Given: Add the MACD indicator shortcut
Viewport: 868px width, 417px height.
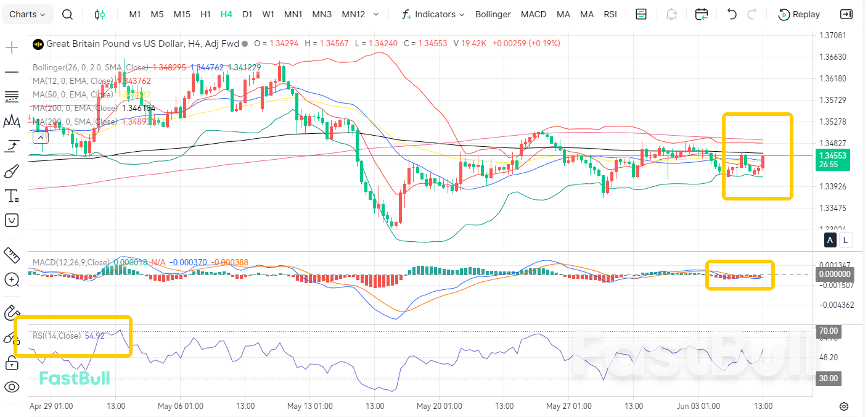Looking at the screenshot, I should [x=533, y=14].
